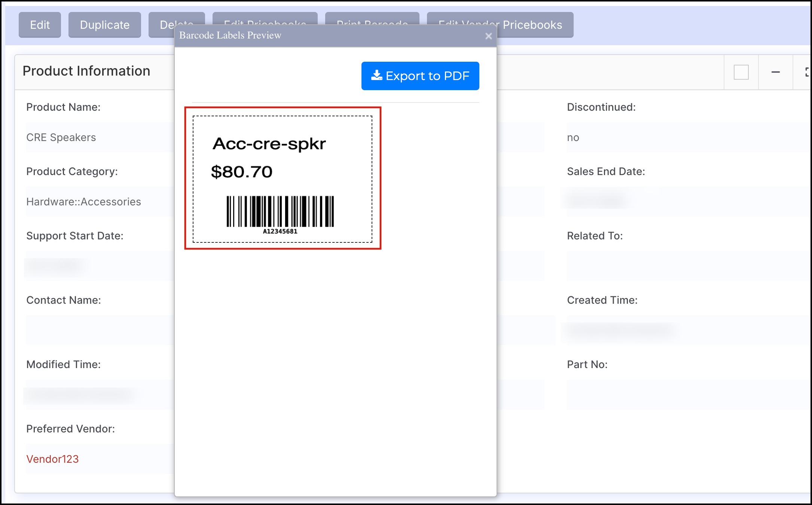Click the barcode image on the label

[x=280, y=211]
